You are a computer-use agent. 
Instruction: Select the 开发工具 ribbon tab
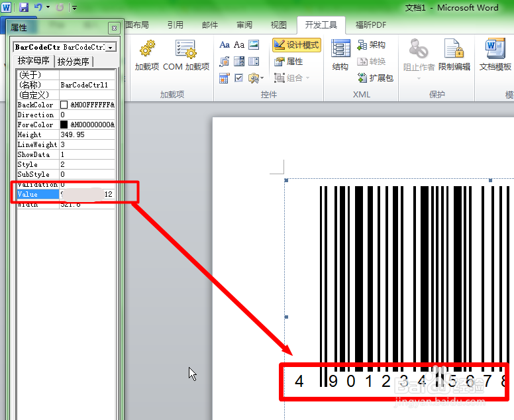pos(321,25)
